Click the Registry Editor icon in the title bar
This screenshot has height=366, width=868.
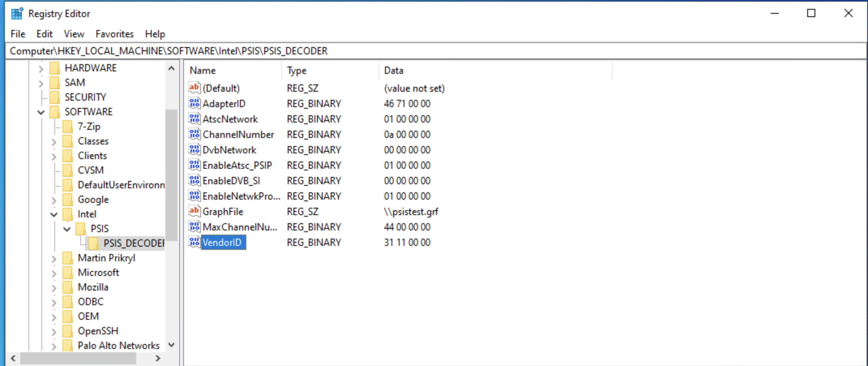coord(17,13)
